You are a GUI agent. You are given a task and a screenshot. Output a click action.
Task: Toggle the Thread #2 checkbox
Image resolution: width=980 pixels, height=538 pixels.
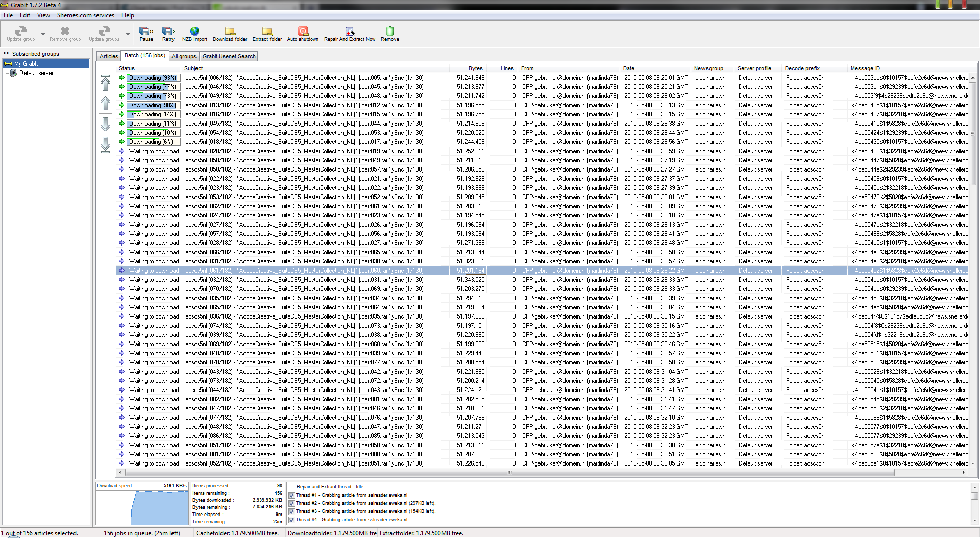[291, 503]
